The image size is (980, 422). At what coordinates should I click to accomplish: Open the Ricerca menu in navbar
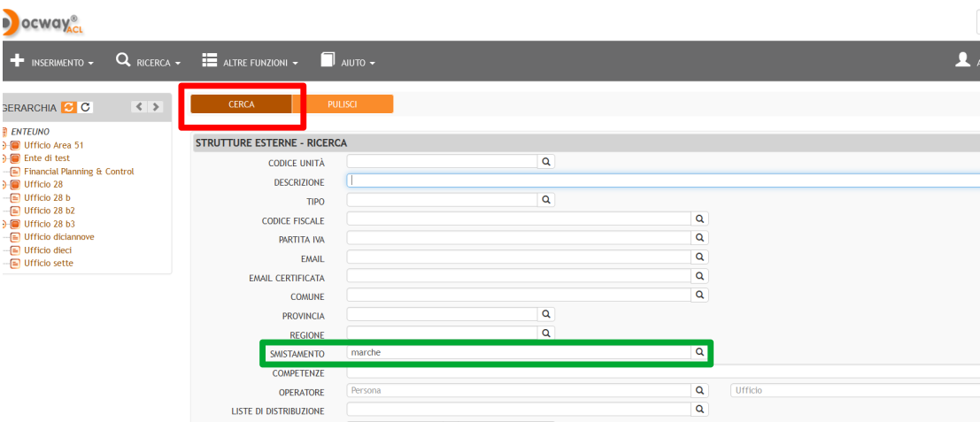click(x=149, y=63)
